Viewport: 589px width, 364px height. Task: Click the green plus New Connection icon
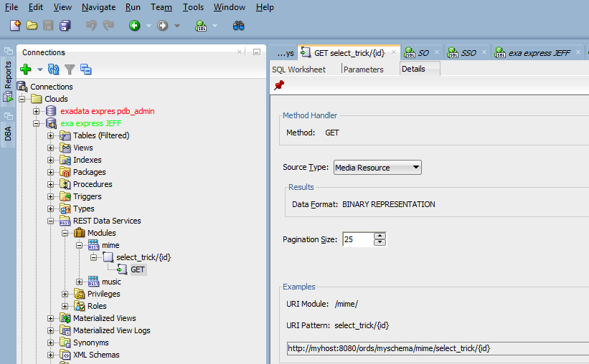click(26, 70)
